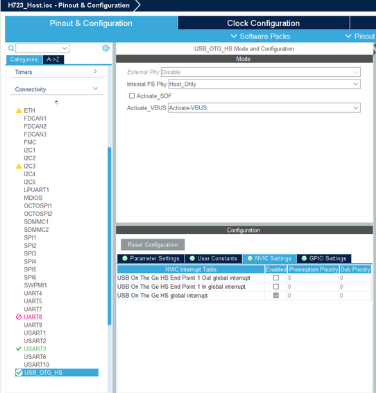Screen dimensions: 376x393
Task: Select UART8 peripheral
Action: pyautogui.click(x=33, y=317)
